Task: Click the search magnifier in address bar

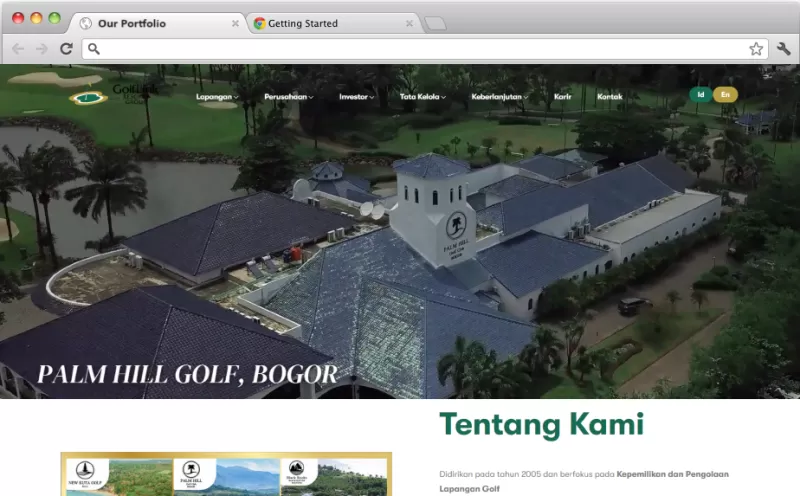Action: point(93,48)
